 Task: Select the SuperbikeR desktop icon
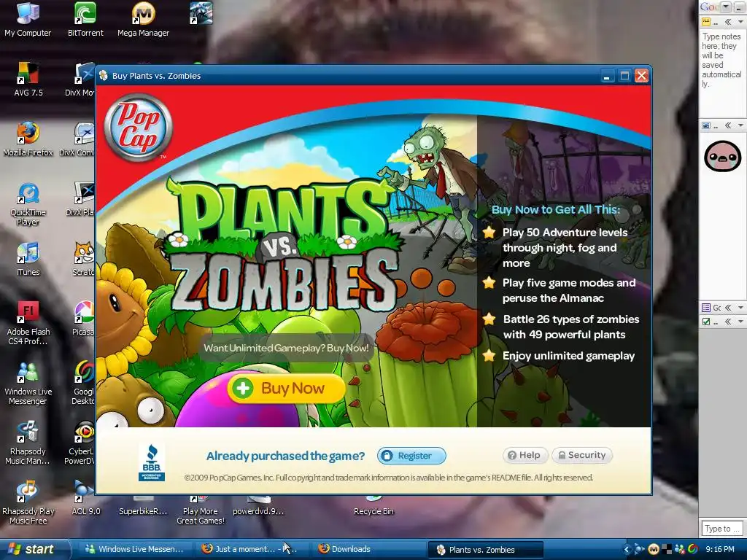click(143, 506)
